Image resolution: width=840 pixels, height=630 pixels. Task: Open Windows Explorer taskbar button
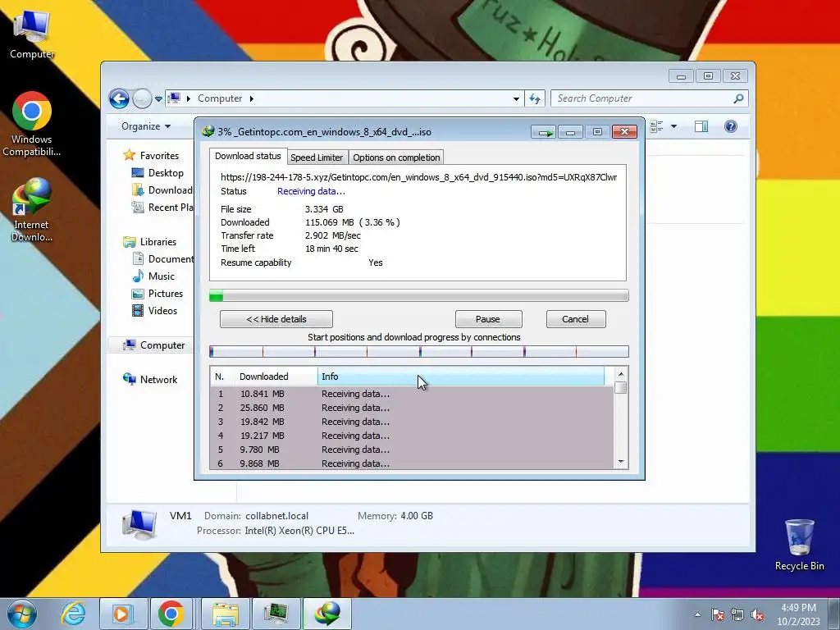226,614
